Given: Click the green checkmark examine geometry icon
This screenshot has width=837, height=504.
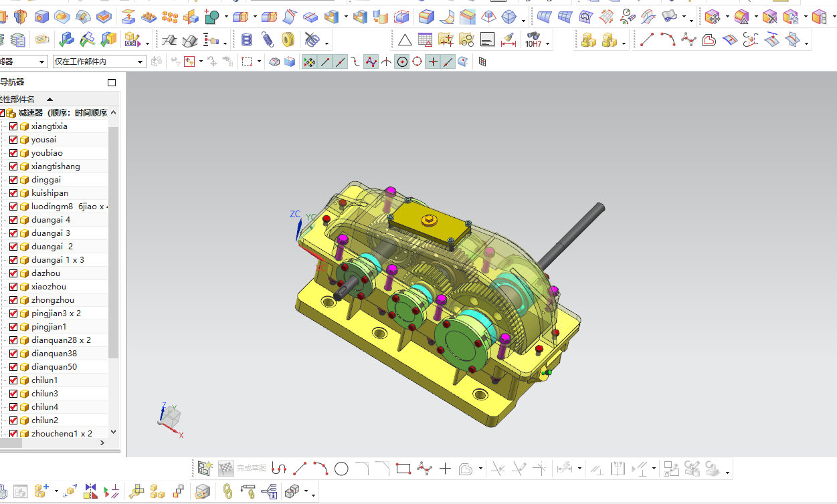Looking at the screenshot, I should (66, 40).
